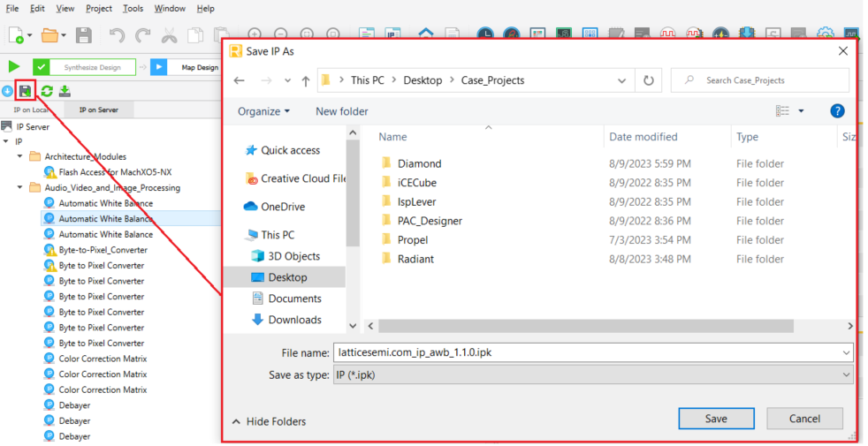Open the File name combo dropdown arrow
The image size is (868, 446).
(846, 352)
